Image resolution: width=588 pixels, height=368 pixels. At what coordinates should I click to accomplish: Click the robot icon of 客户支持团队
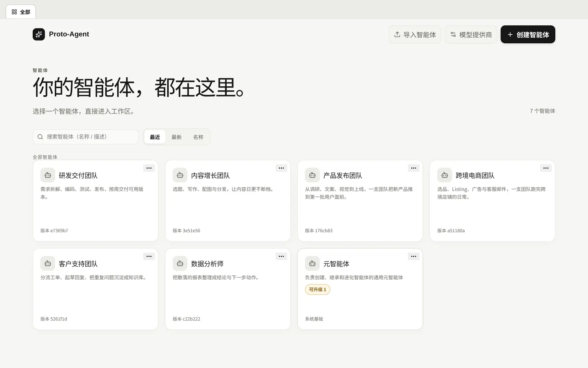(48, 263)
